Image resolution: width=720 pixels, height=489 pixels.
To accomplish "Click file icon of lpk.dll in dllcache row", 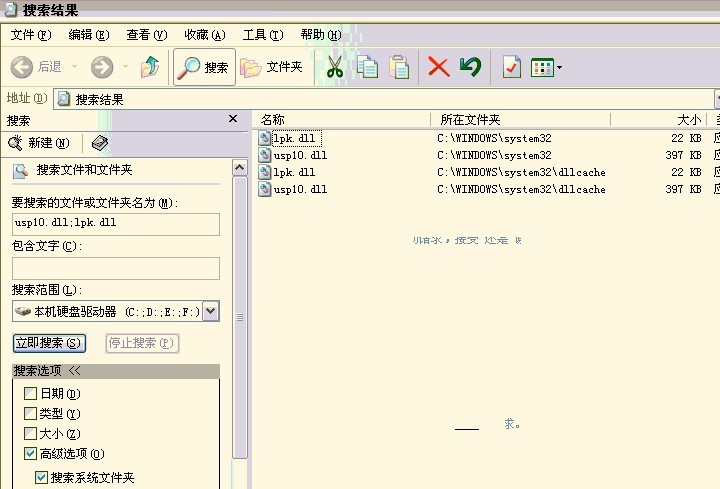I will point(264,172).
